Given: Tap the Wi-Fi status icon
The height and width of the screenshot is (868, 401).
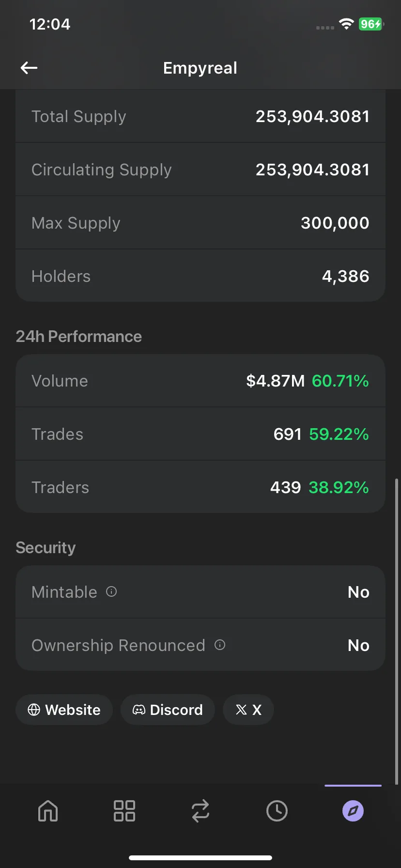Looking at the screenshot, I should click(x=346, y=24).
